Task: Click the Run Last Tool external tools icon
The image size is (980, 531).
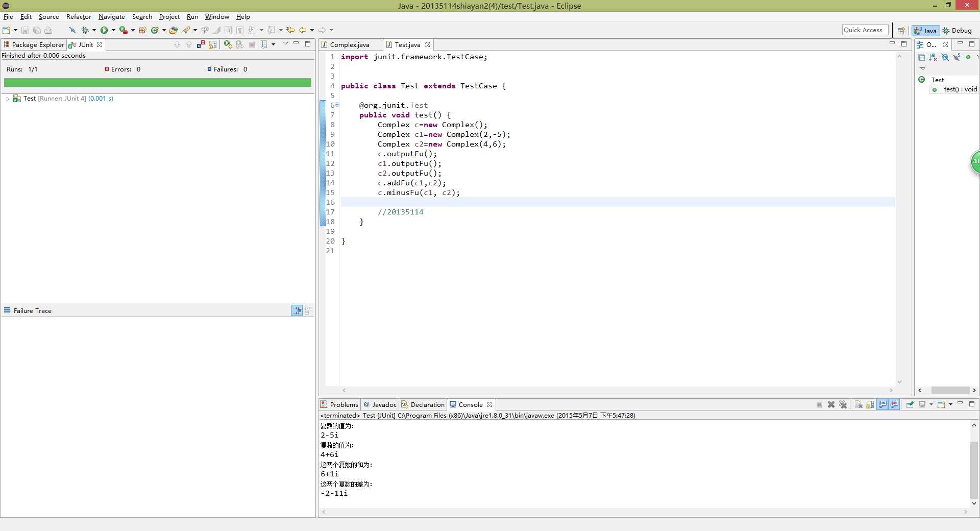Action: [123, 30]
